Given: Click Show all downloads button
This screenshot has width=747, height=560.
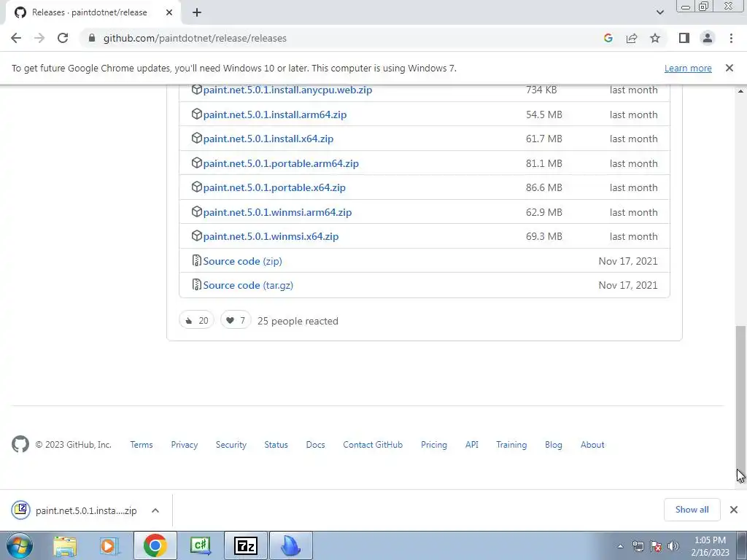Looking at the screenshot, I should pos(692,510).
